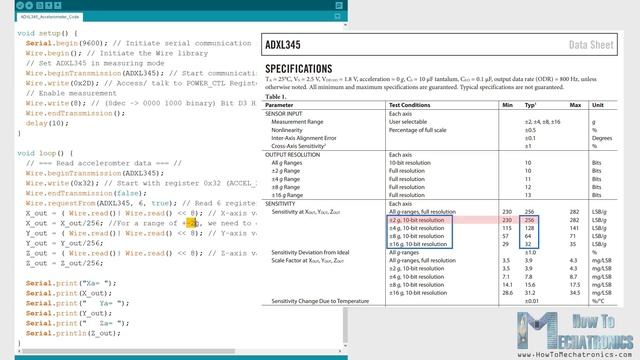Click the 'Inter-Axis Alignment Error' row

pyautogui.click(x=304, y=138)
